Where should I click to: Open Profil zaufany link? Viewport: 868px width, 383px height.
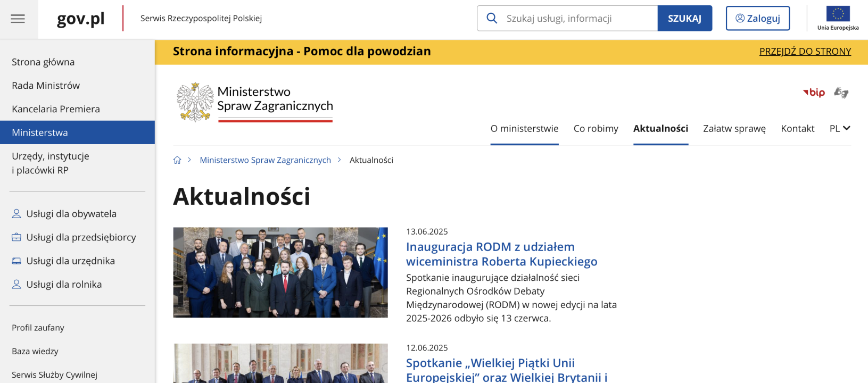(x=38, y=328)
